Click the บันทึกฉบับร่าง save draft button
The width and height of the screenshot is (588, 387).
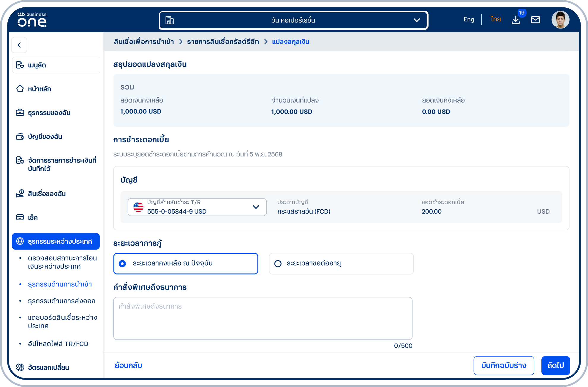pos(504,366)
